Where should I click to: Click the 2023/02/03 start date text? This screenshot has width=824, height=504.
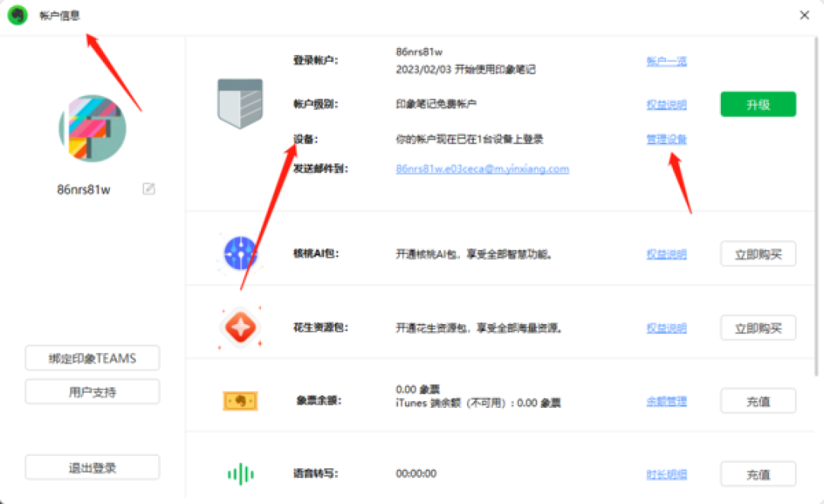tap(465, 69)
